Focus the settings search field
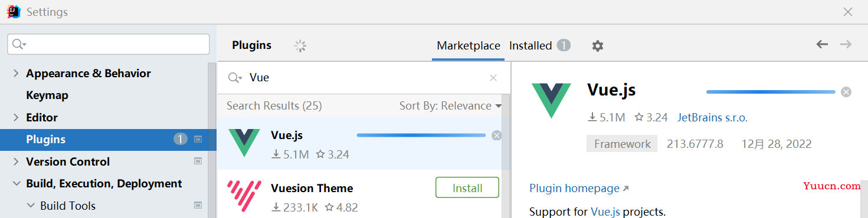This screenshot has width=868, height=218. click(x=109, y=44)
